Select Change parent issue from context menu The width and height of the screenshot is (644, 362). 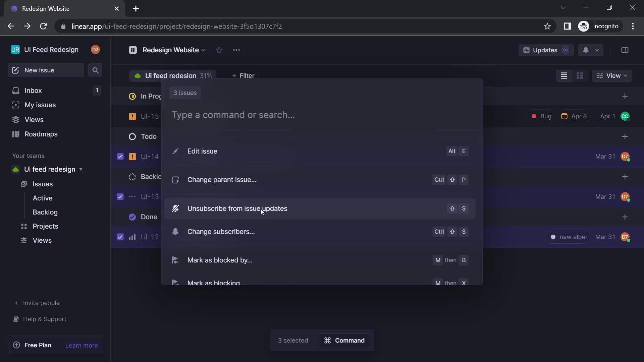pos(222,179)
